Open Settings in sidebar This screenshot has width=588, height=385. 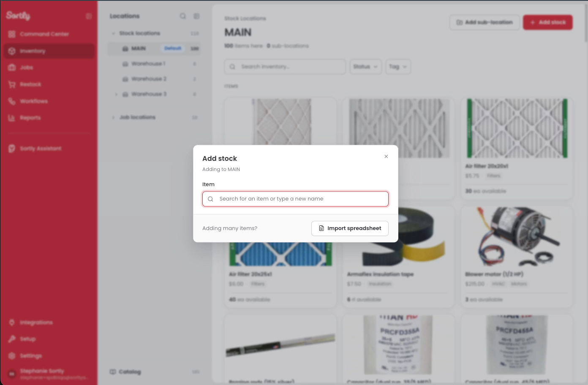point(49,356)
